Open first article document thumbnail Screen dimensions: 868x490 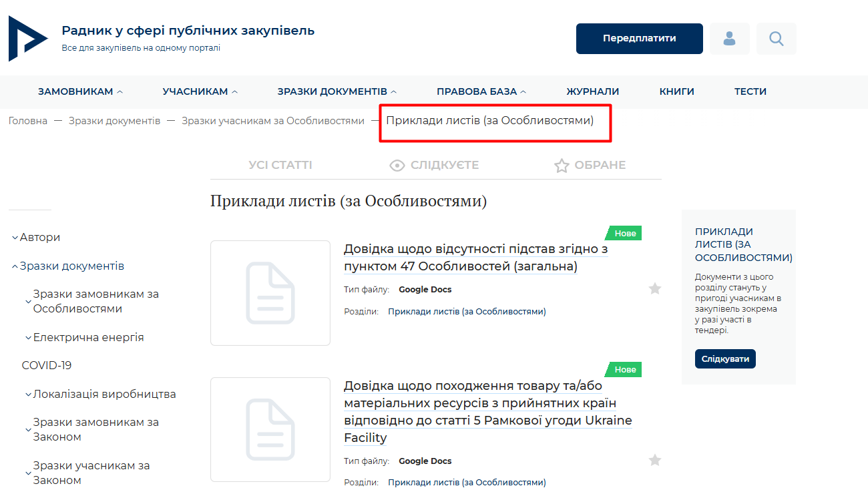[x=270, y=293]
